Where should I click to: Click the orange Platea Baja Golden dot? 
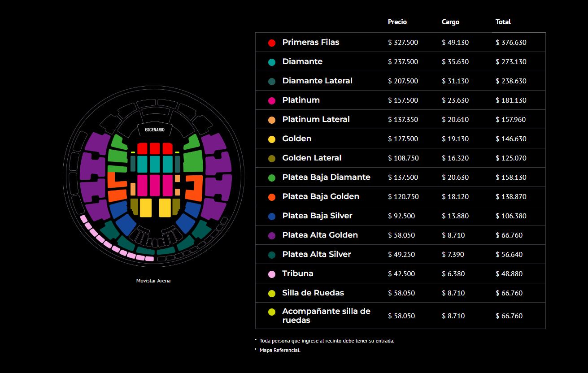[271, 197]
